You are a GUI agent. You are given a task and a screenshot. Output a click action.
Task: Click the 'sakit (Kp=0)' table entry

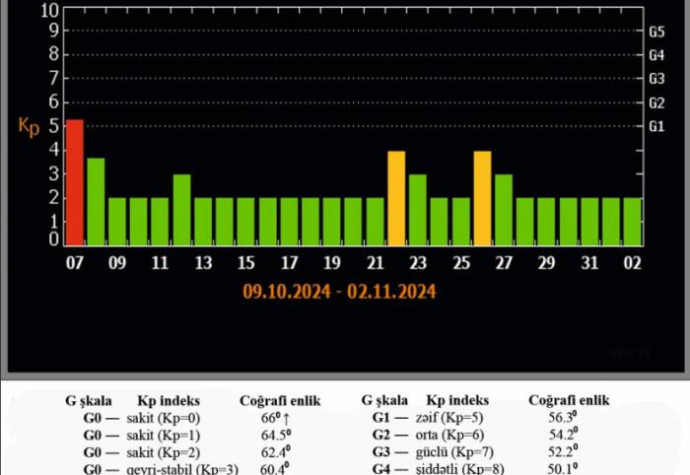(166, 418)
